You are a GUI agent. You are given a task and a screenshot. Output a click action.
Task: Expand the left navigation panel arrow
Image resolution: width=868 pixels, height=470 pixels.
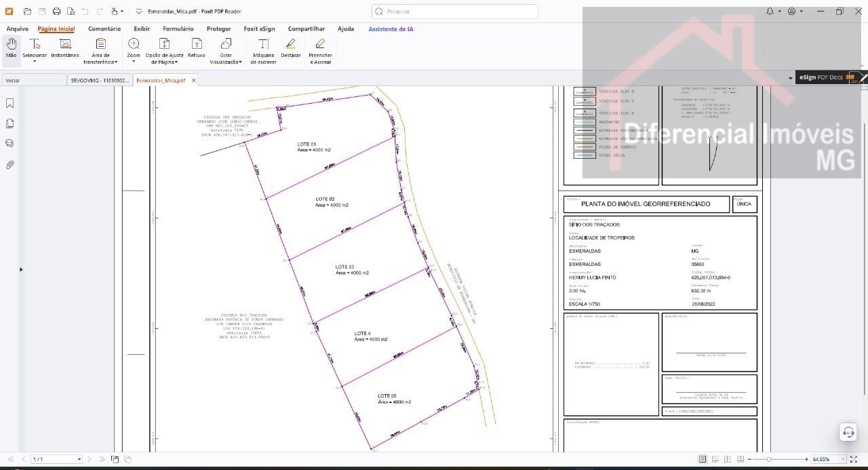pyautogui.click(x=21, y=269)
